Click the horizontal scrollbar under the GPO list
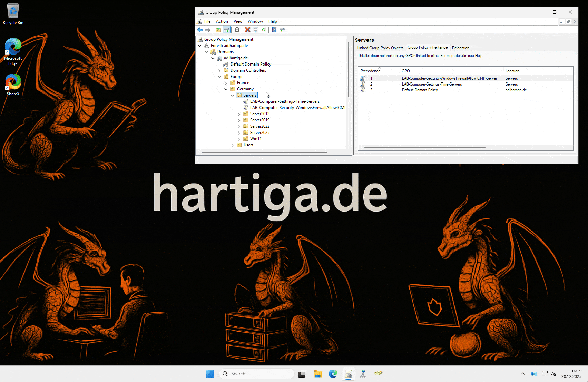This screenshot has width=588, height=382. pyautogui.click(x=424, y=147)
